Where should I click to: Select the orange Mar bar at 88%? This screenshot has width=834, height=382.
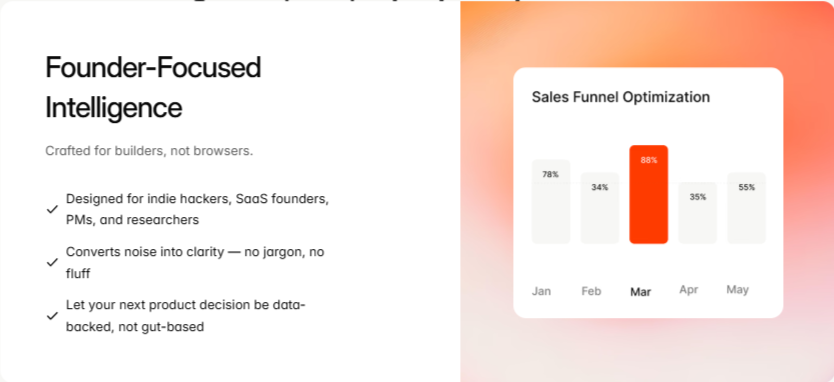point(648,194)
